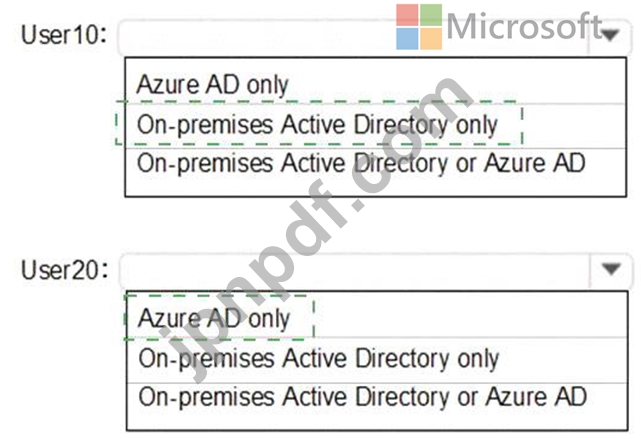This screenshot has height=439, width=641.
Task: Choose 'On-premises Active Directory only' for User10
Action: [x=317, y=124]
